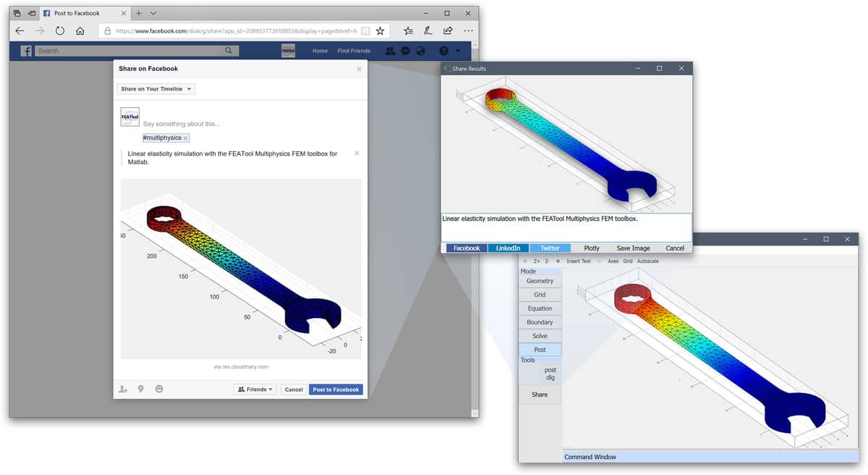Open Facebook help question mark icon
Viewport: 868px width, 475px height.
coord(443,51)
